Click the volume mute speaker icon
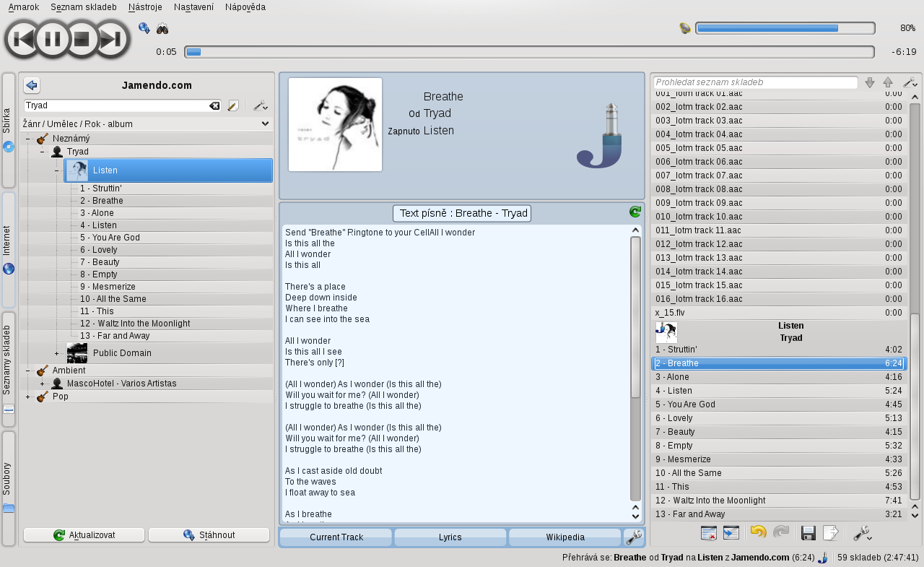The image size is (924, 567). pyautogui.click(x=685, y=28)
